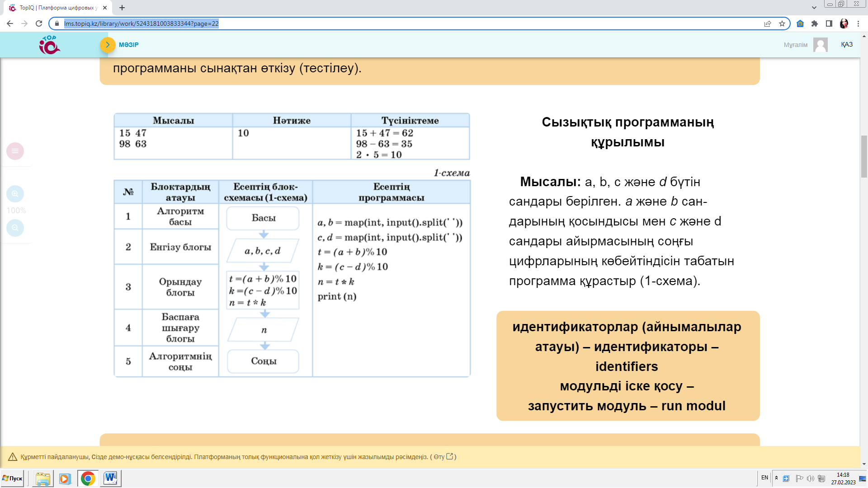Click the Өту registration link
The height and width of the screenshot is (488, 868).
[443, 457]
